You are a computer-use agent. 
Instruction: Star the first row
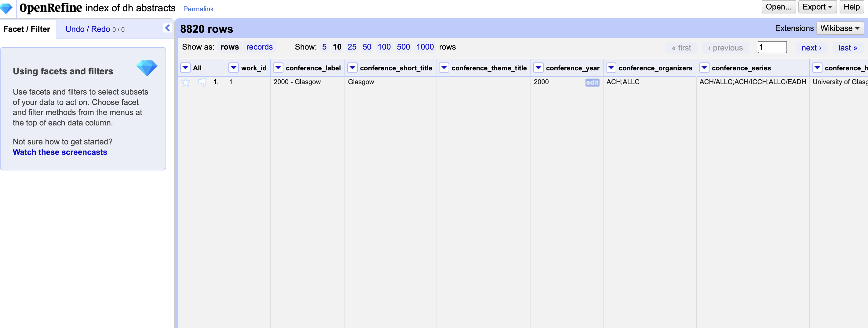pyautogui.click(x=186, y=82)
